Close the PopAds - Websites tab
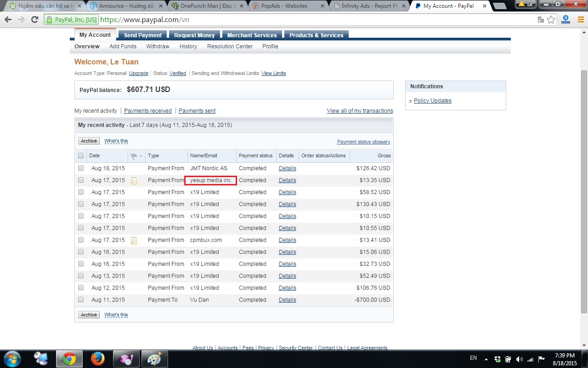 pyautogui.click(x=322, y=6)
